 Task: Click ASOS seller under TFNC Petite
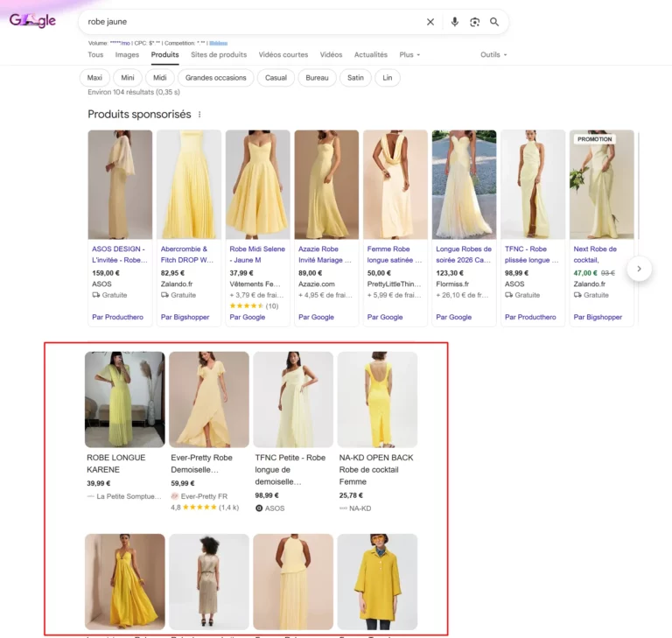[x=275, y=508]
